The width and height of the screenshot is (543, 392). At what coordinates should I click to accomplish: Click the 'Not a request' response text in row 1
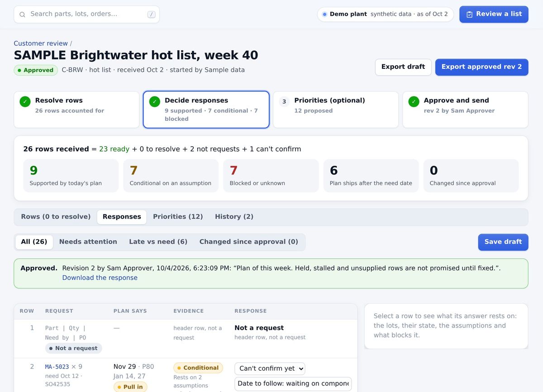(x=259, y=328)
